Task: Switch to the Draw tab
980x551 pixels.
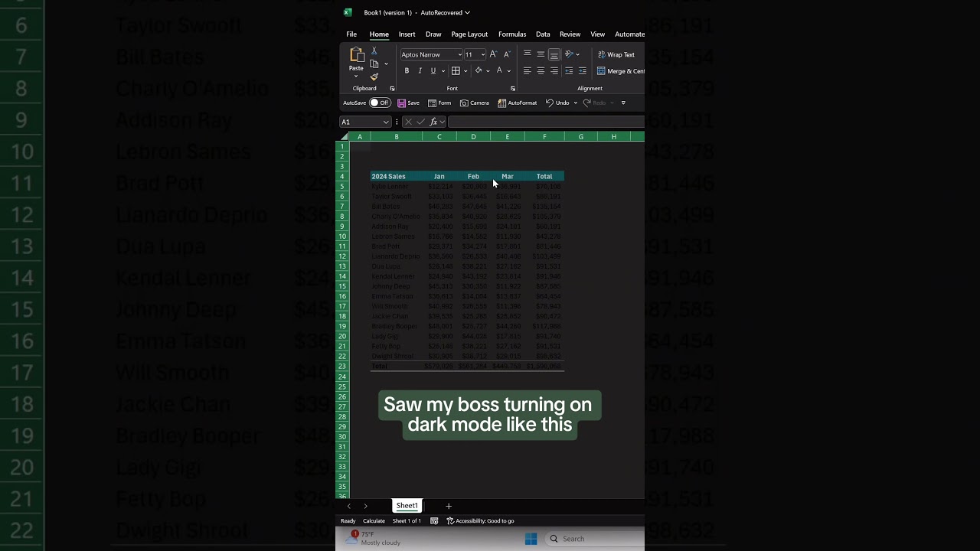Action: [x=433, y=34]
